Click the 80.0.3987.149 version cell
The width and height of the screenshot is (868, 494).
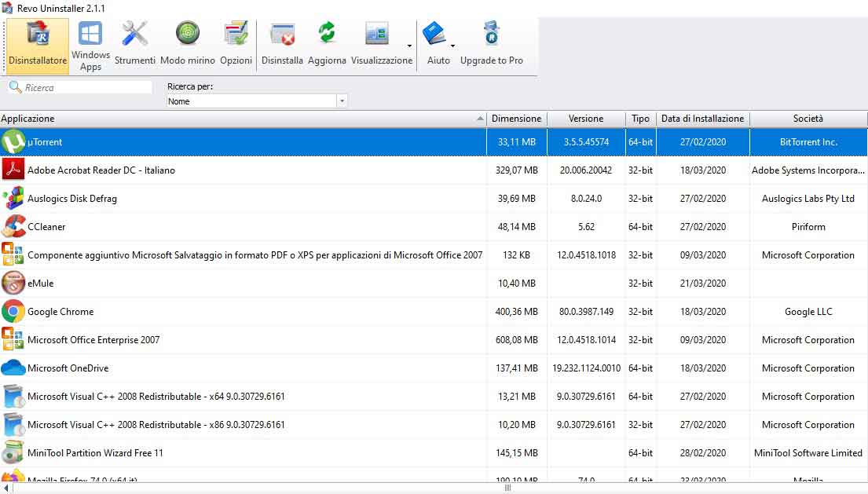[x=586, y=312]
